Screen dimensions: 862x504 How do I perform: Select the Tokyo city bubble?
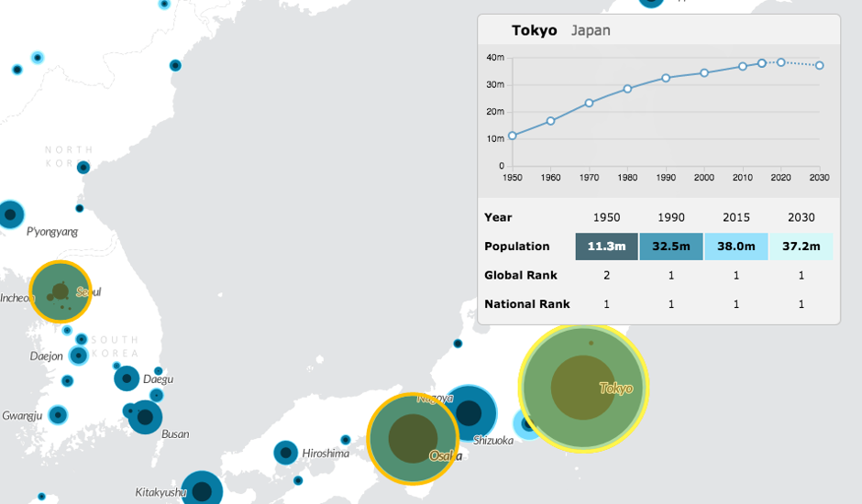583,388
